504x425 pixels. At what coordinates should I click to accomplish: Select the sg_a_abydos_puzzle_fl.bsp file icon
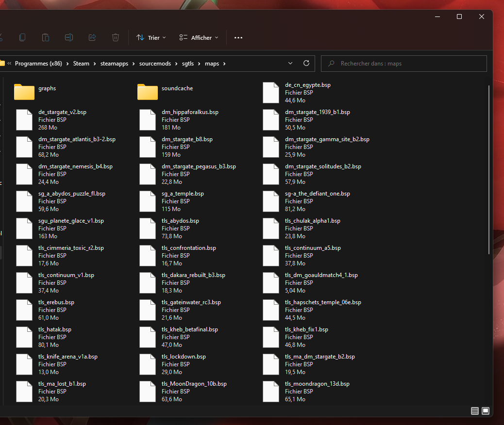(x=24, y=201)
